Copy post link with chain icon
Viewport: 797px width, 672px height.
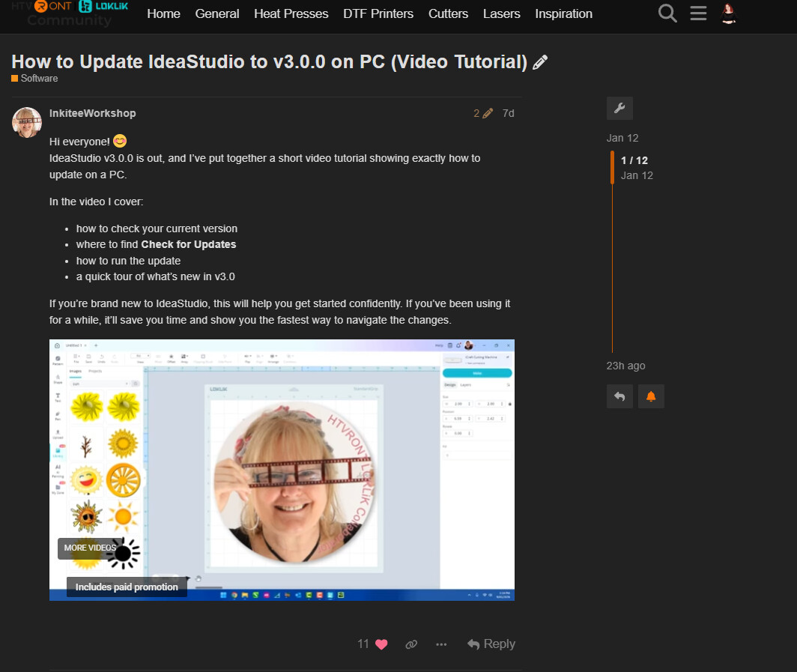[x=411, y=644]
